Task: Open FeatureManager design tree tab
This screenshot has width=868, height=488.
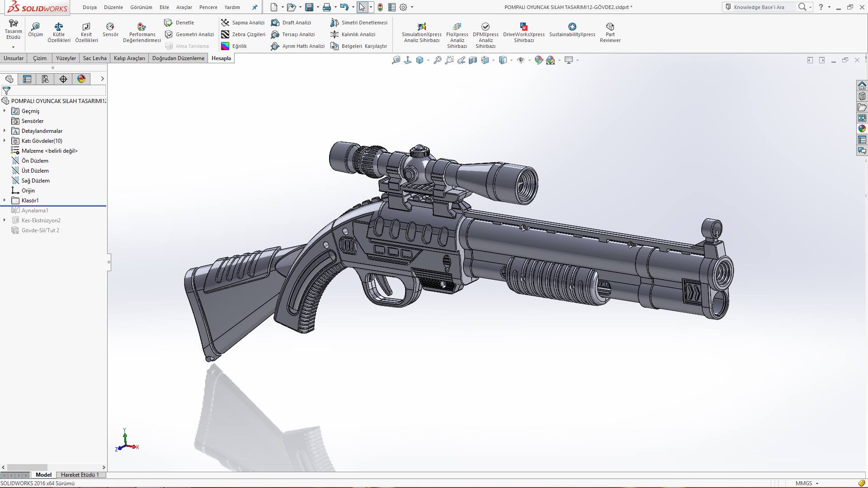Action: click(x=9, y=79)
